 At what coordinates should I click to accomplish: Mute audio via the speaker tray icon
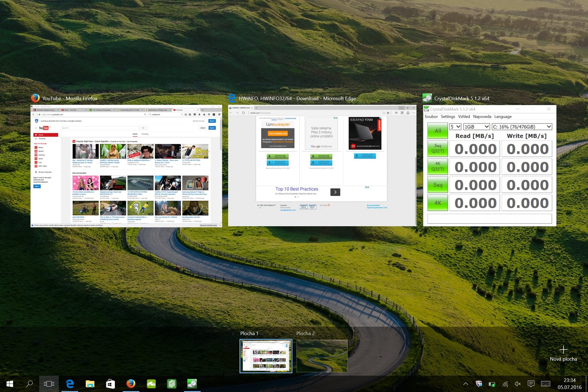[518, 383]
